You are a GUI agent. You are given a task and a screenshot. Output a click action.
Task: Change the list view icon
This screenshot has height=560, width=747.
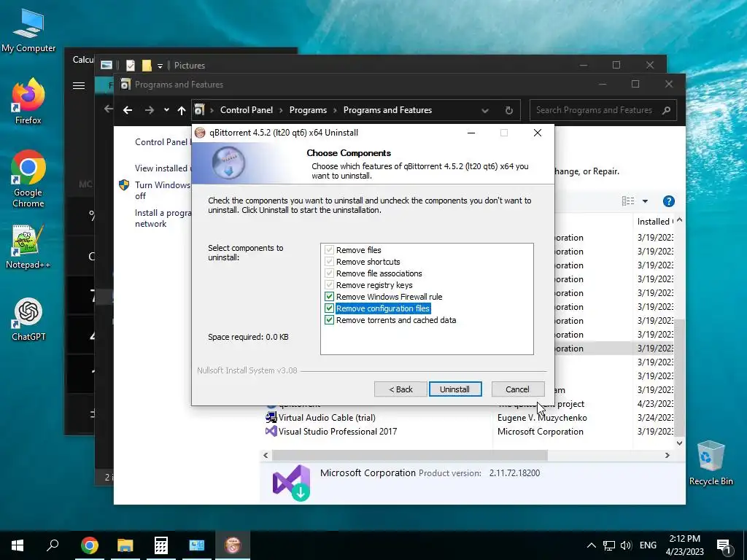[x=628, y=201]
